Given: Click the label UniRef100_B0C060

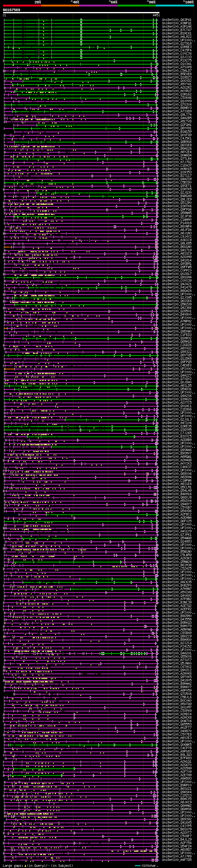Looking at the screenshot, I should [177, 700].
